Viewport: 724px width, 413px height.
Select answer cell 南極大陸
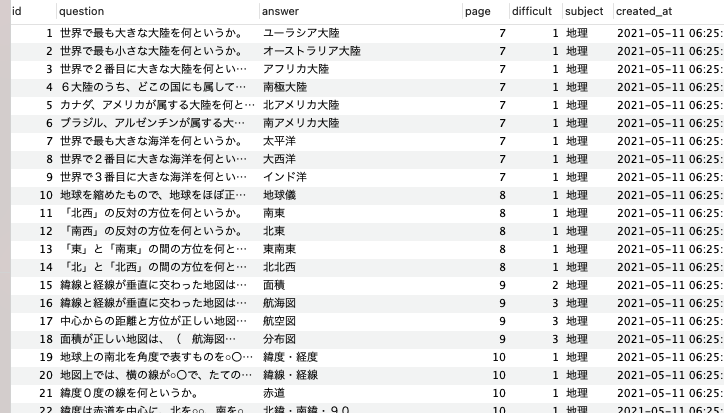coord(285,87)
